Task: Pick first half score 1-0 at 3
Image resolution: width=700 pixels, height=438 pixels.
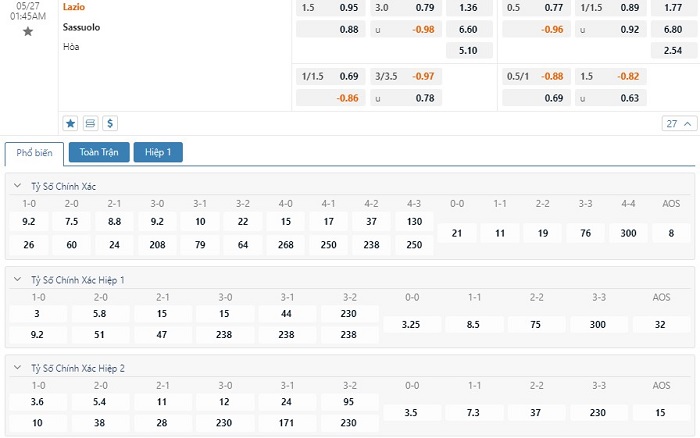Action: pyautogui.click(x=38, y=313)
